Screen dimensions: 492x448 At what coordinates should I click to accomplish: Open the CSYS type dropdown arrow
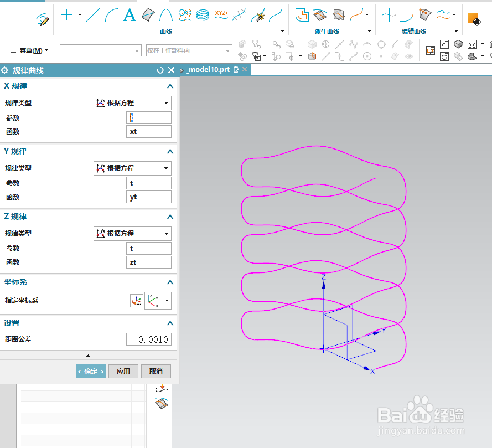167,301
